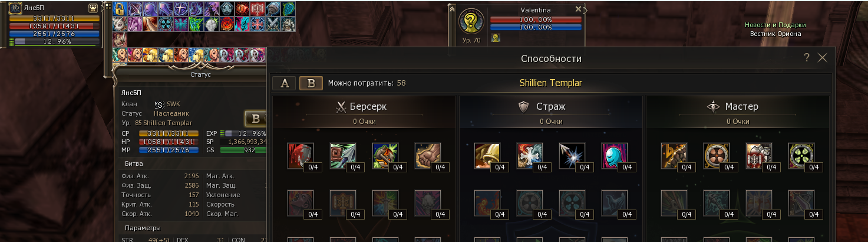Select the cyan mask ability under Страж
Viewport: 868px width, 242px height.
coord(614,155)
